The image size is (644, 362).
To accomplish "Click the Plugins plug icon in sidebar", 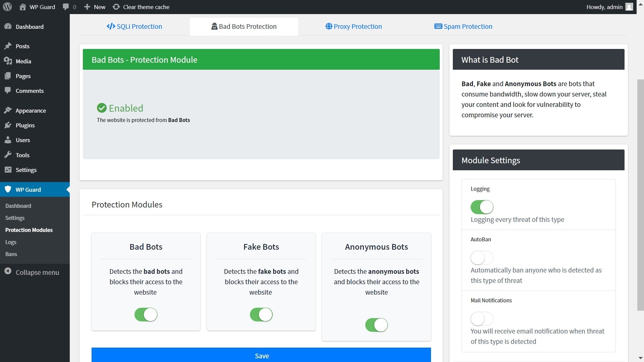I will [x=8, y=125].
